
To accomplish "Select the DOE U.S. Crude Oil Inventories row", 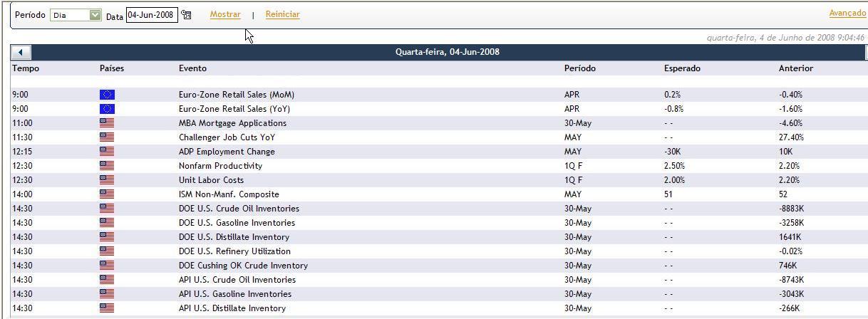I will click(439, 209).
